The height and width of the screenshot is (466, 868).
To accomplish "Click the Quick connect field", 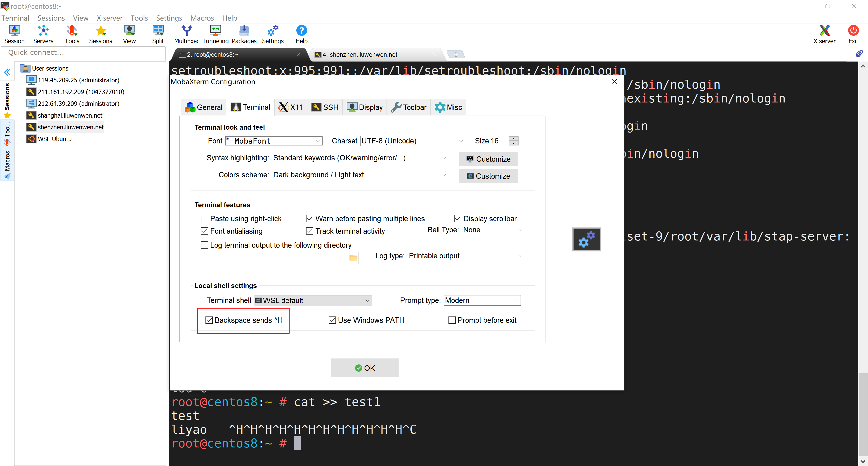I will click(x=83, y=52).
